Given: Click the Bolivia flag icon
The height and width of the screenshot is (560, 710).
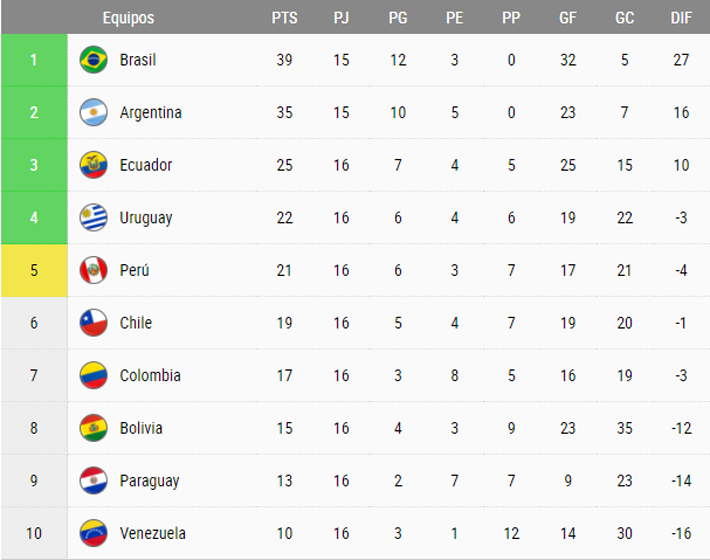Looking at the screenshot, I should [x=93, y=428].
